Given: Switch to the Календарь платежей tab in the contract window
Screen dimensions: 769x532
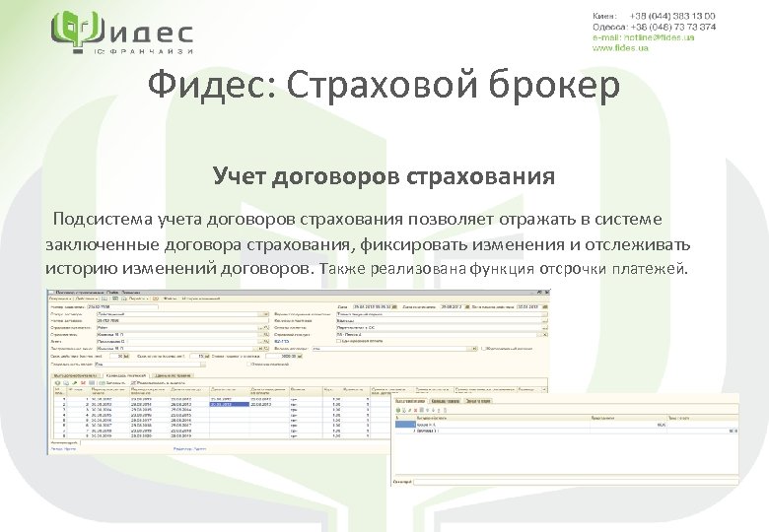Looking at the screenshot, I should click(126, 375).
